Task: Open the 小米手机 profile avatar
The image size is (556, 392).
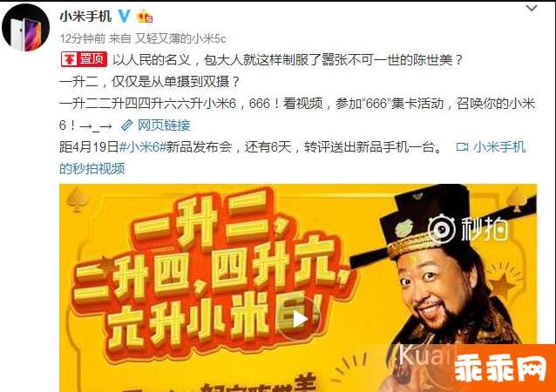Action: coord(25,28)
